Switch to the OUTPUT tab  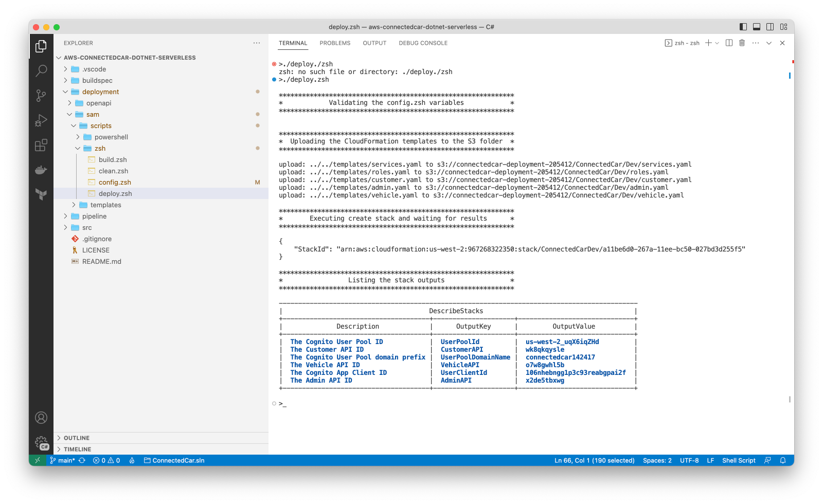pyautogui.click(x=374, y=43)
